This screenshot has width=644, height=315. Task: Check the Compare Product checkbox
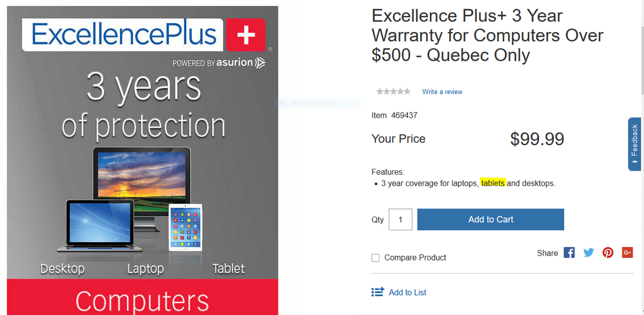[x=375, y=257]
